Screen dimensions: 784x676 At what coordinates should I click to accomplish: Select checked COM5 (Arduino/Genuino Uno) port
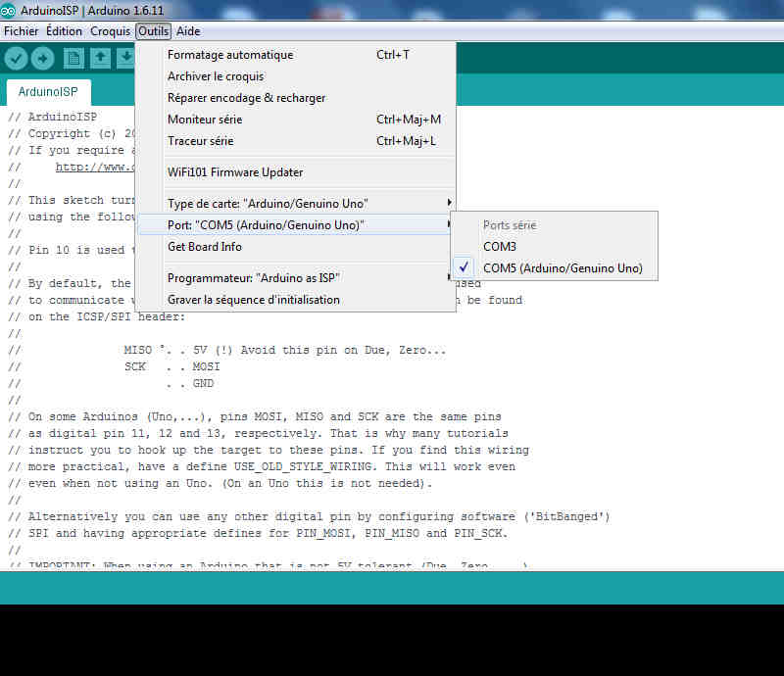pos(554,268)
